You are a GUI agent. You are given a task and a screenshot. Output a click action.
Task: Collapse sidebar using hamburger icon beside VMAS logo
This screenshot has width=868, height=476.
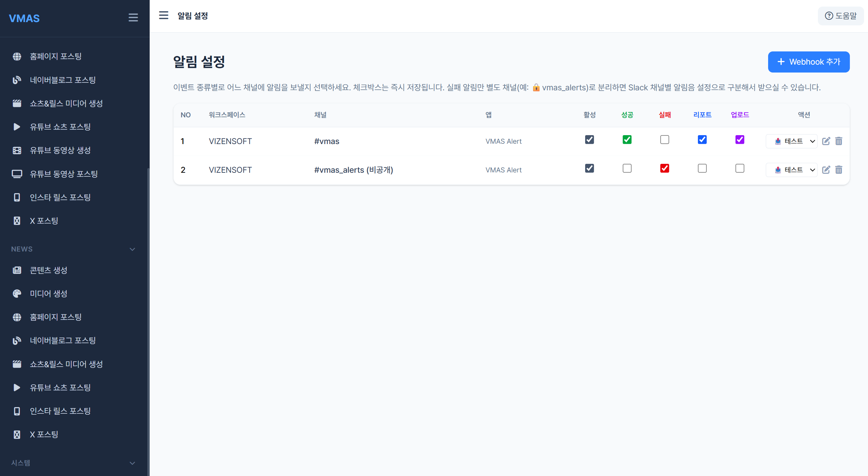point(133,17)
